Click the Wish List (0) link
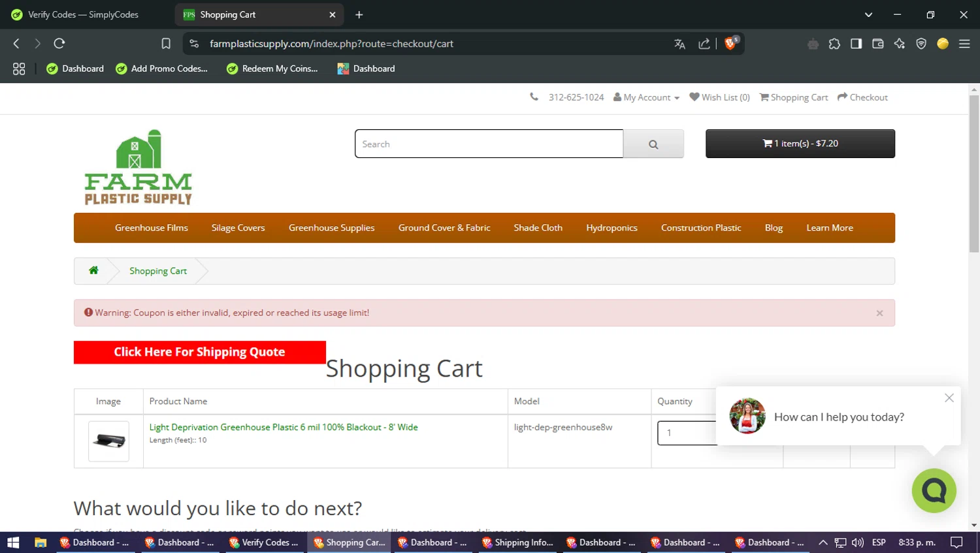This screenshot has height=553, width=980. coord(719,97)
